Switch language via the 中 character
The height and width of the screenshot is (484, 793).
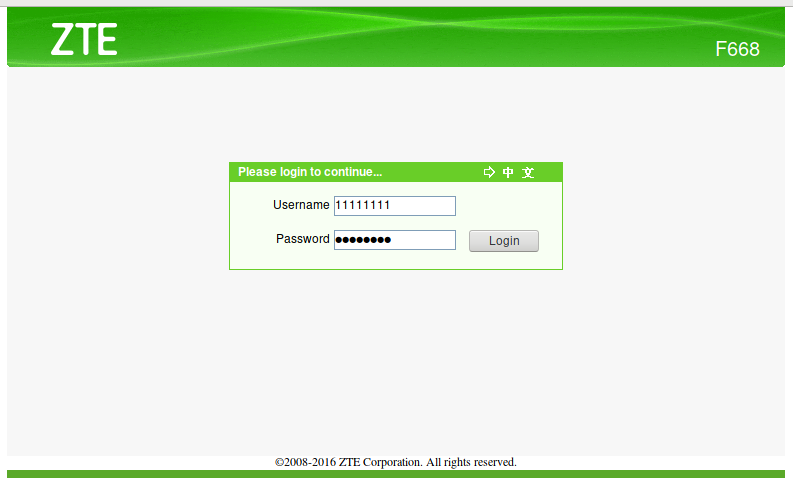coord(508,172)
